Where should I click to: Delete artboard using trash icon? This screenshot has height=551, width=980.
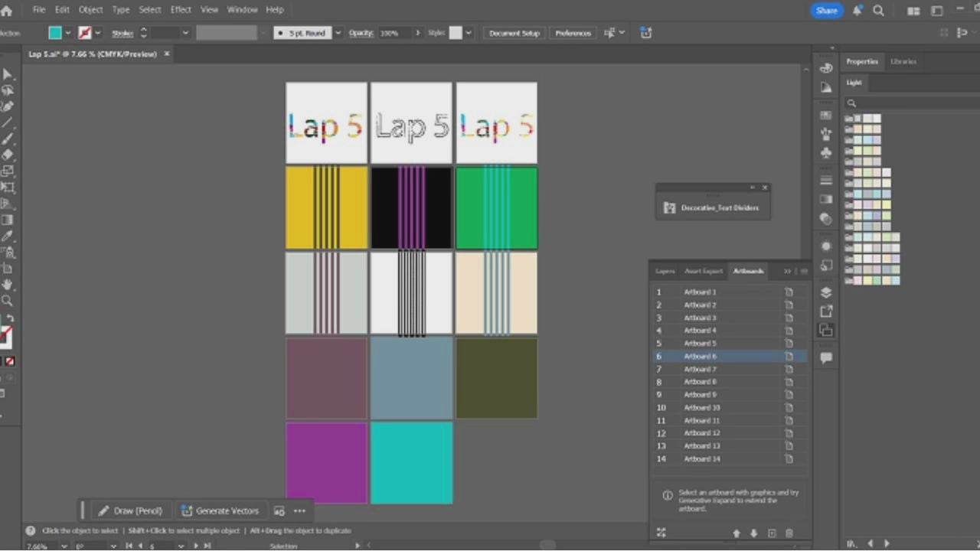point(789,533)
